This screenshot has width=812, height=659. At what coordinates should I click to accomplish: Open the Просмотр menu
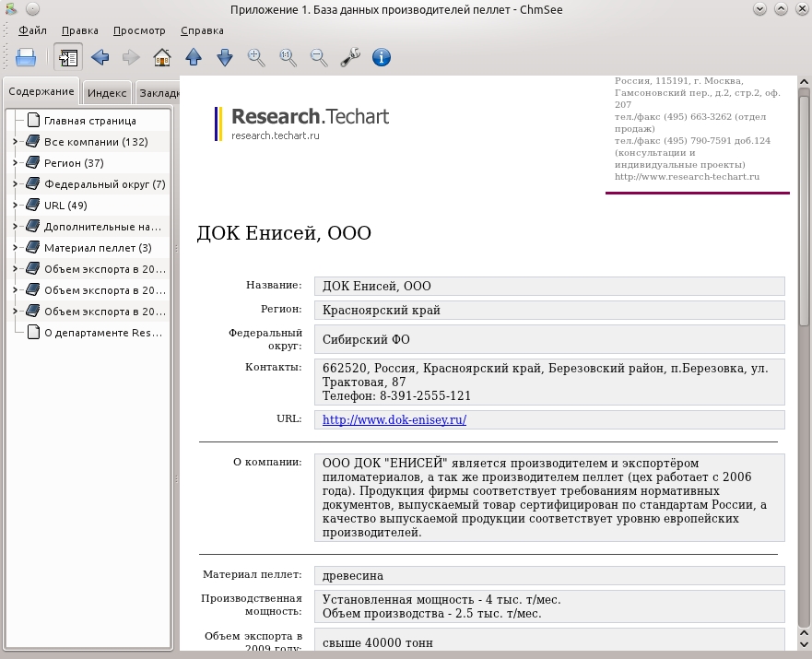[x=139, y=30]
